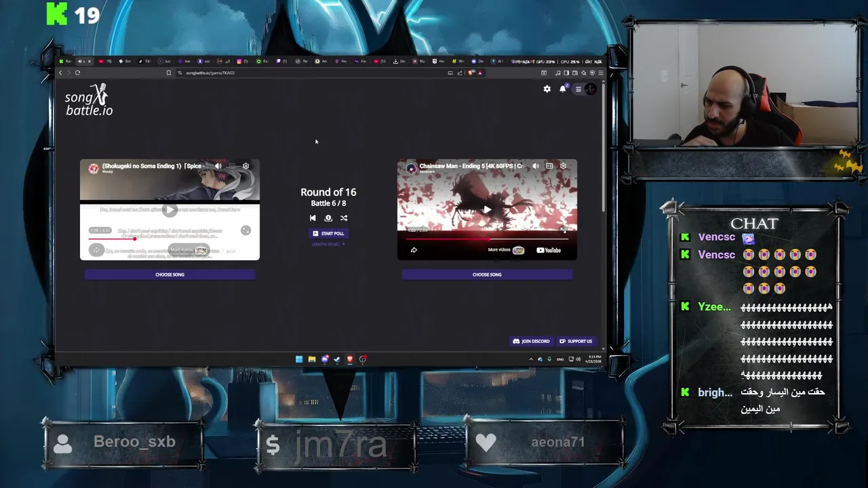The width and height of the screenshot is (868, 488).
Task: Seek in the Chainsaw Man progress bar
Action: click(487, 239)
